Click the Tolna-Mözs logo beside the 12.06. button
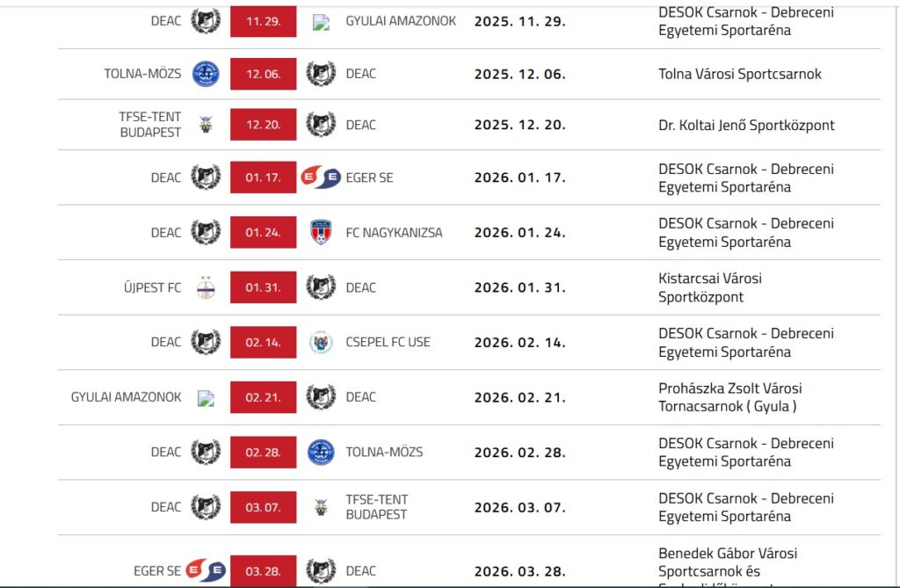The image size is (900, 588). pyautogui.click(x=206, y=74)
